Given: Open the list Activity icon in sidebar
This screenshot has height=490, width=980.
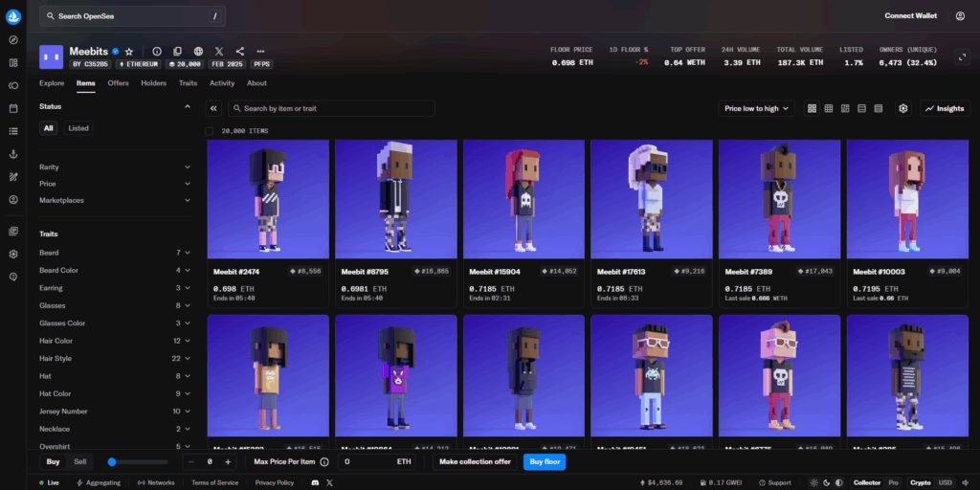Looking at the screenshot, I should pyautogui.click(x=13, y=131).
